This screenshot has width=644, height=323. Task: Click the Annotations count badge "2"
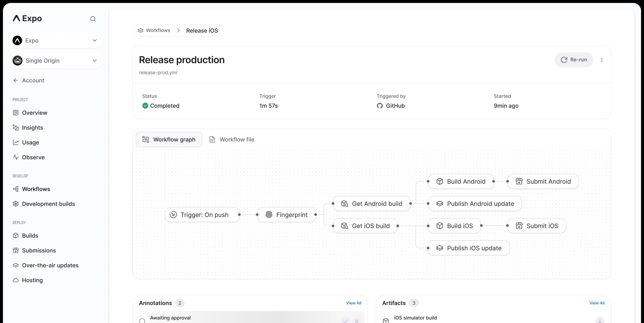coord(180,303)
